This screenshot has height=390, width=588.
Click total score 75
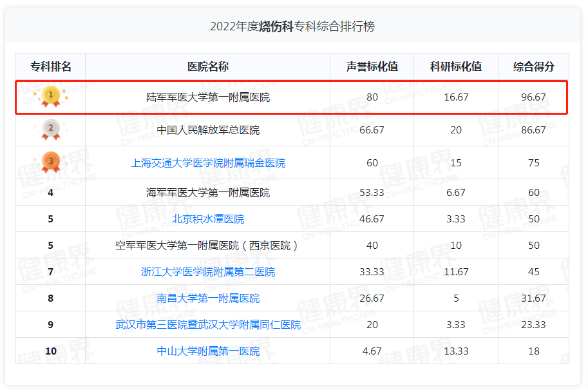point(534,163)
